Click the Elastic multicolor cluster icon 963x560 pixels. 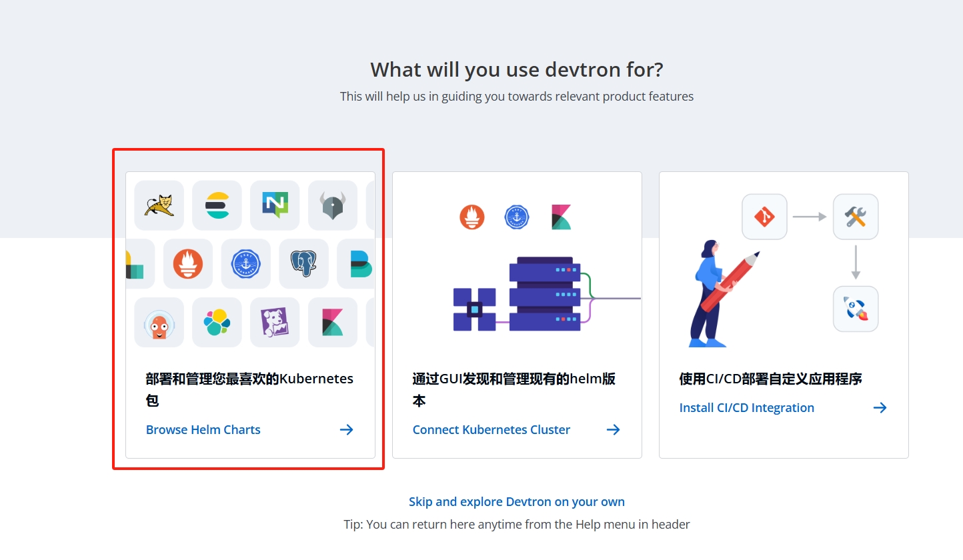tap(217, 323)
